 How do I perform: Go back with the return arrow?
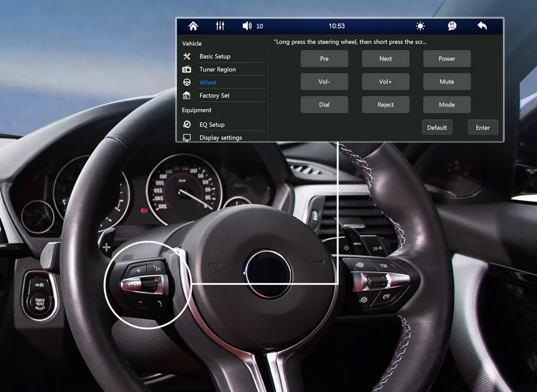[482, 26]
